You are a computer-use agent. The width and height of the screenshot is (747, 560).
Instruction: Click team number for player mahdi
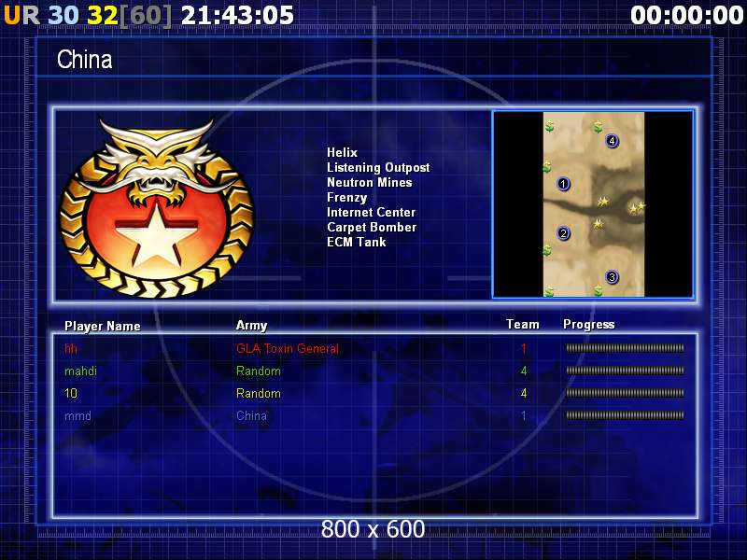point(524,371)
